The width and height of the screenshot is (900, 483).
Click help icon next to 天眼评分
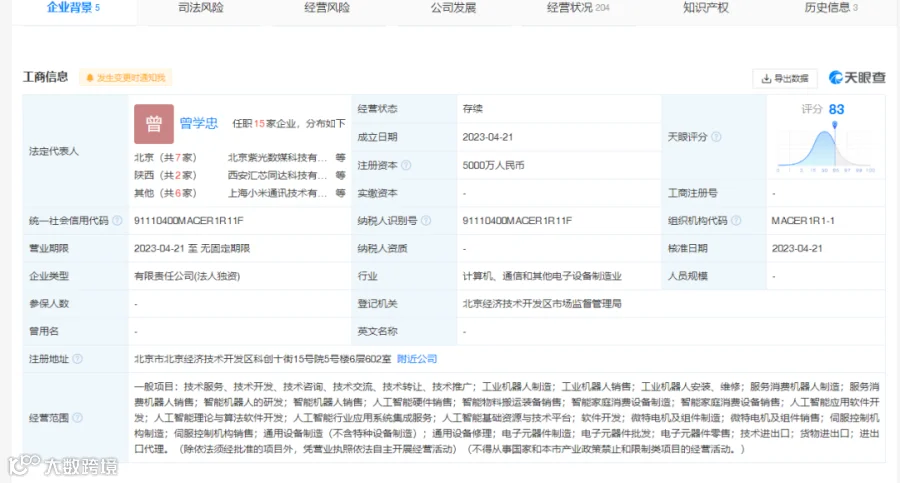click(x=716, y=137)
